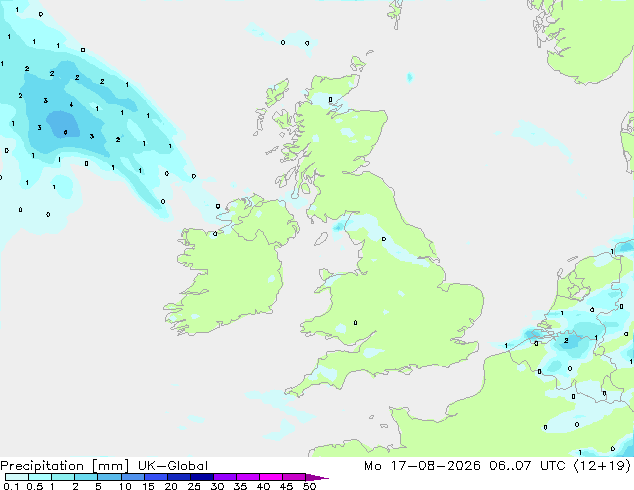Click the 'Mo 17-08-2026' date text

tap(422, 466)
